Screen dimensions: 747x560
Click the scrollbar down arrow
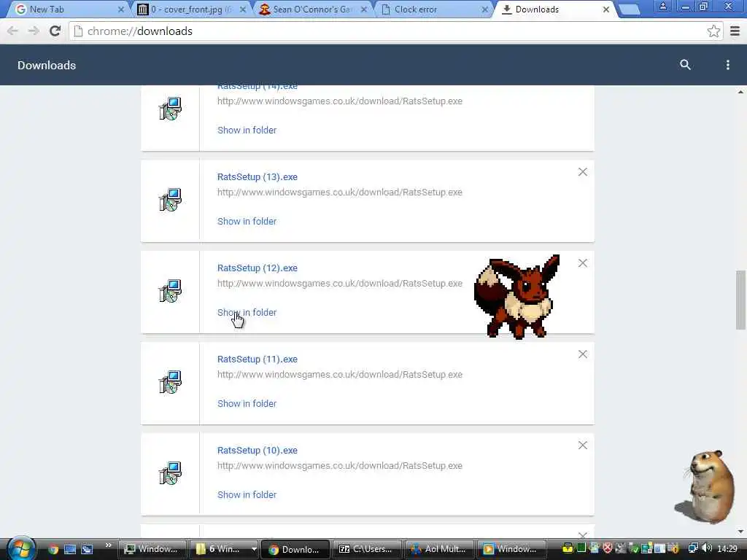tap(740, 531)
